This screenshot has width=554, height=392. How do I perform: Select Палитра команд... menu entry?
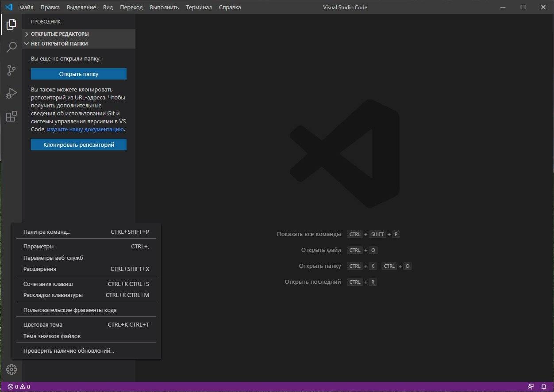pyautogui.click(x=86, y=232)
